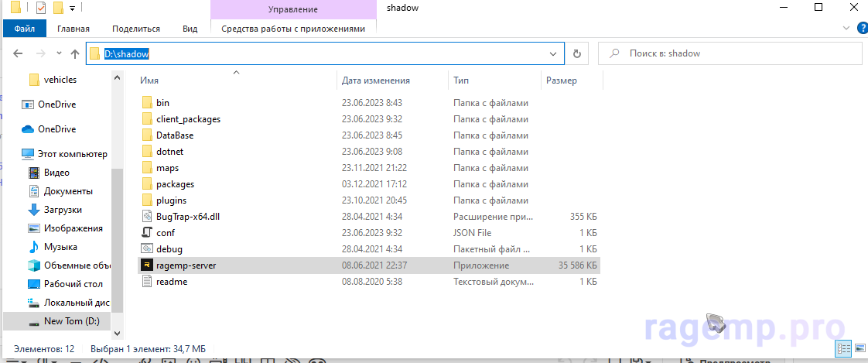
Task: Switch to details view mode
Action: [842, 349]
